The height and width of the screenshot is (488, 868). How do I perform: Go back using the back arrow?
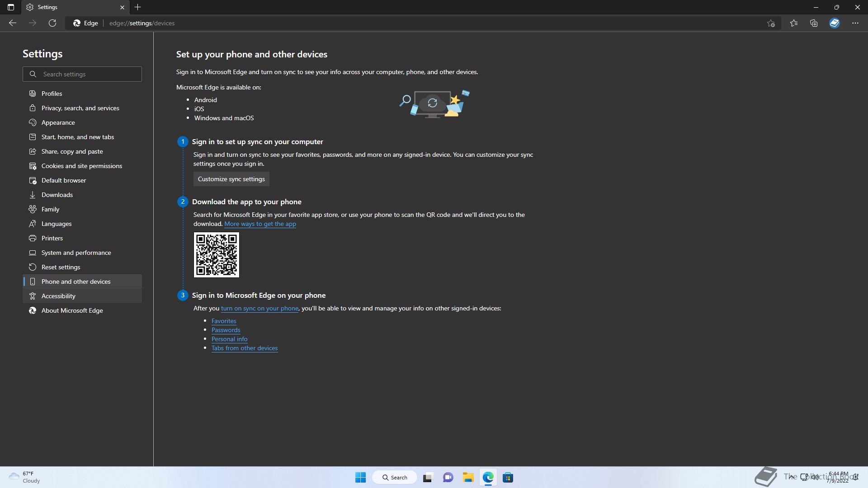13,23
